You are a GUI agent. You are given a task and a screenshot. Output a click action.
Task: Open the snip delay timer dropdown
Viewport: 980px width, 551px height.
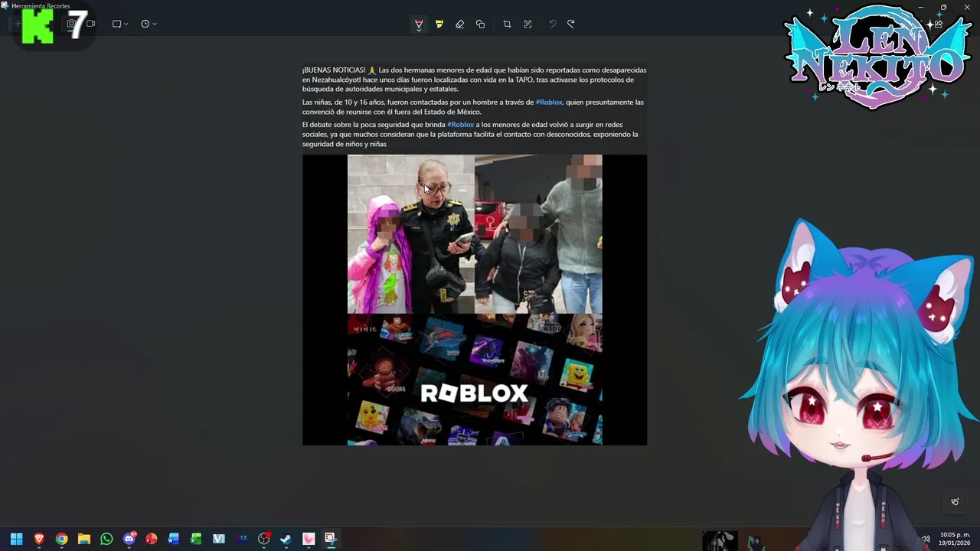pos(149,24)
